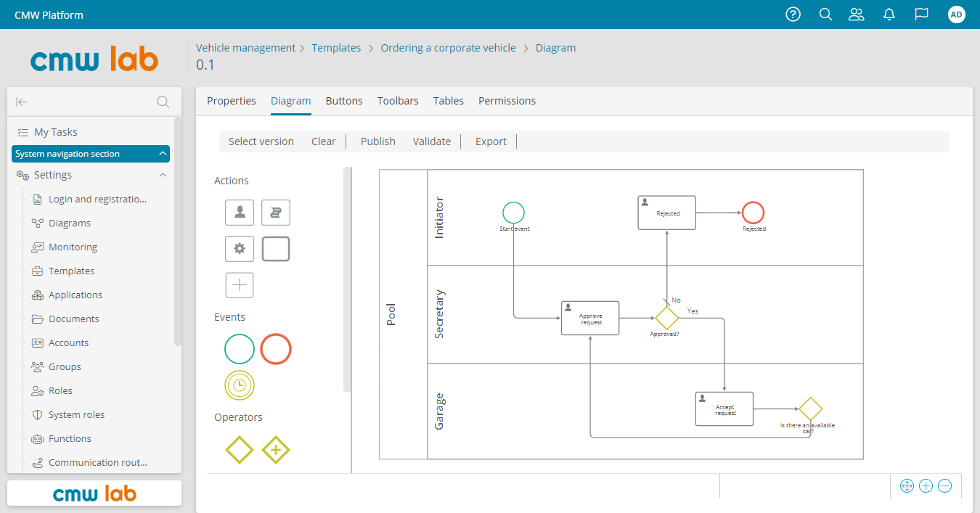Select the Script task action icon
The height and width of the screenshot is (513, 980).
pos(276,212)
